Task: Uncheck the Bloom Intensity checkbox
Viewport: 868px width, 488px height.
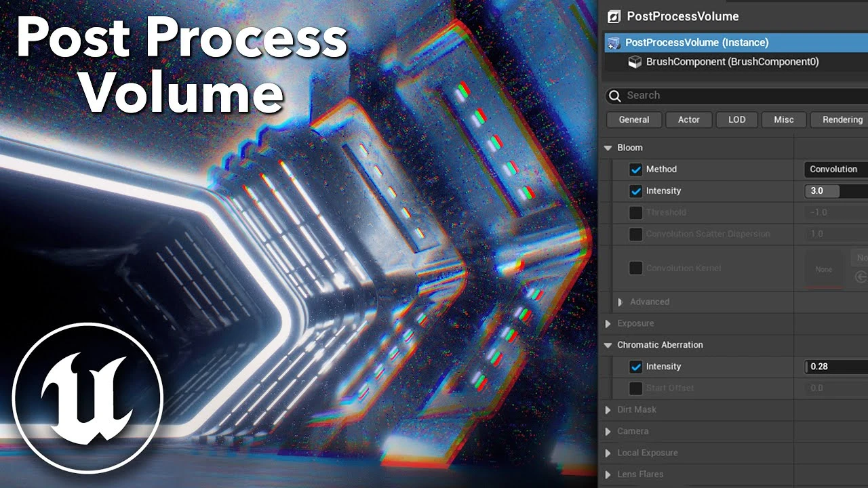Action: point(635,191)
